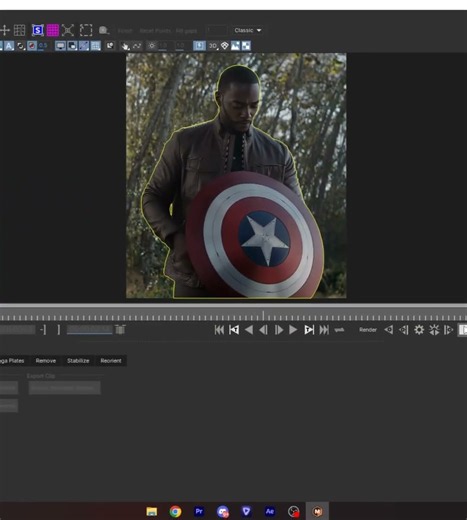Viewport: 467px width, 520px height.
Task: Click the timecode field beside the trash icon
Action: pyautogui.click(x=89, y=330)
